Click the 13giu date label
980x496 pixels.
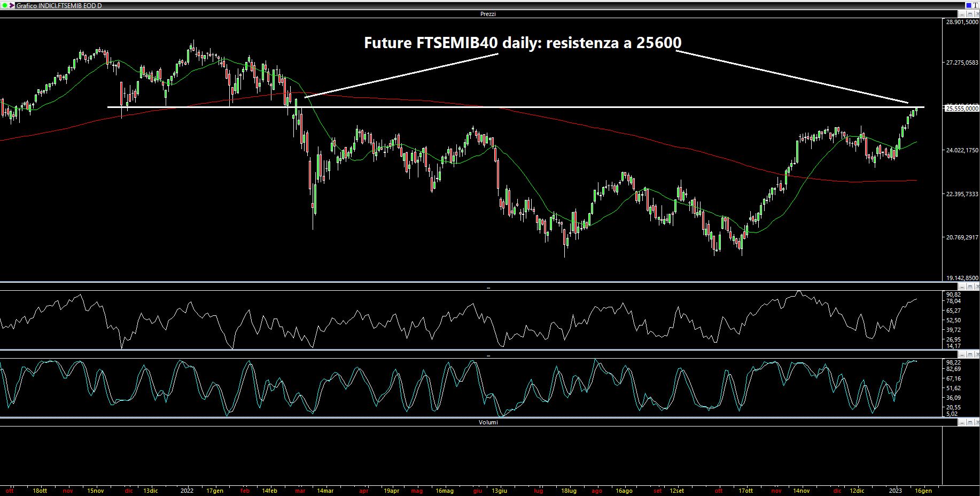[x=500, y=491]
